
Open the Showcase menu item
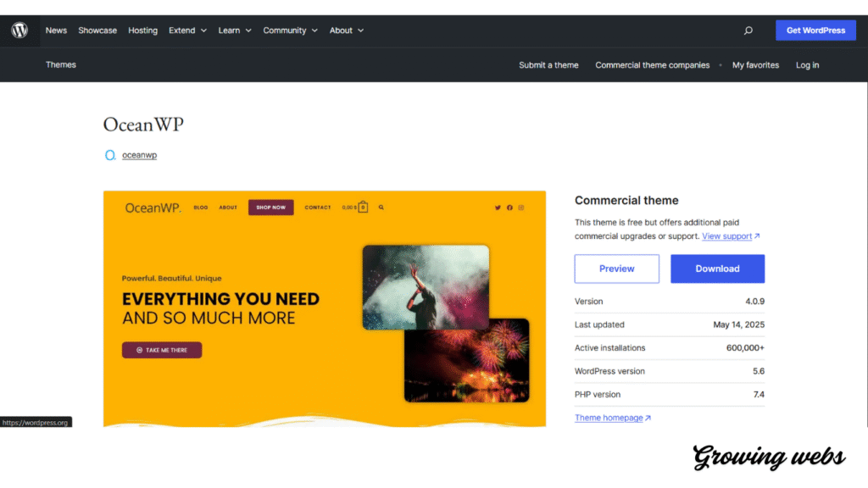pos(97,30)
